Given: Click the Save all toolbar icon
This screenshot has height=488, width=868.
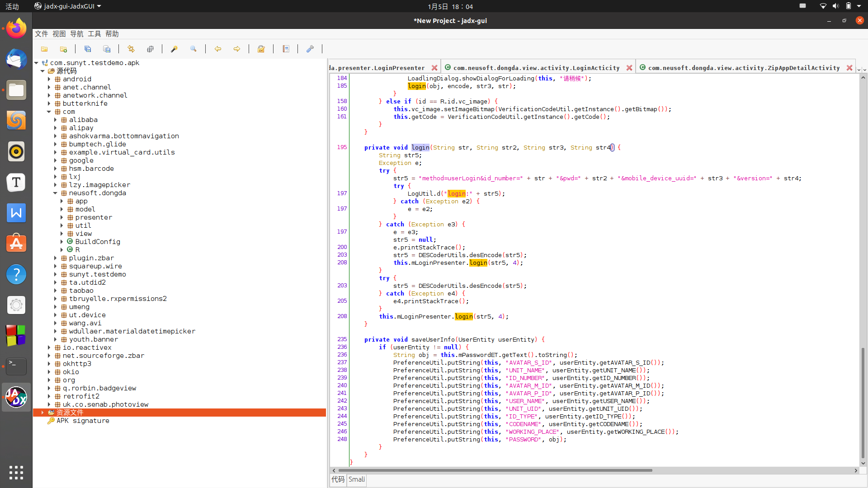Looking at the screenshot, I should click(88, 49).
